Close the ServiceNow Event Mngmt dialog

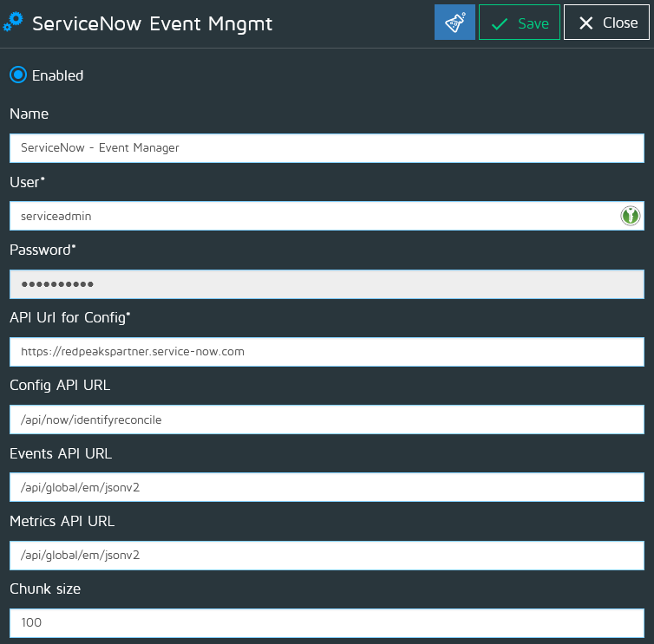click(x=606, y=23)
